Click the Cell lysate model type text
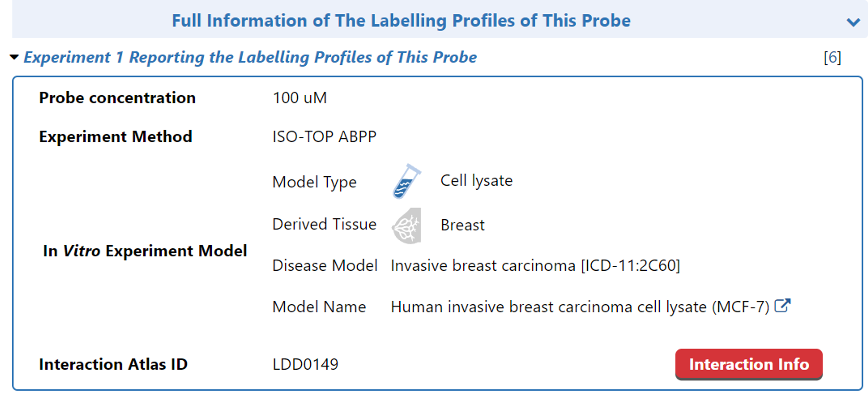 (x=476, y=181)
